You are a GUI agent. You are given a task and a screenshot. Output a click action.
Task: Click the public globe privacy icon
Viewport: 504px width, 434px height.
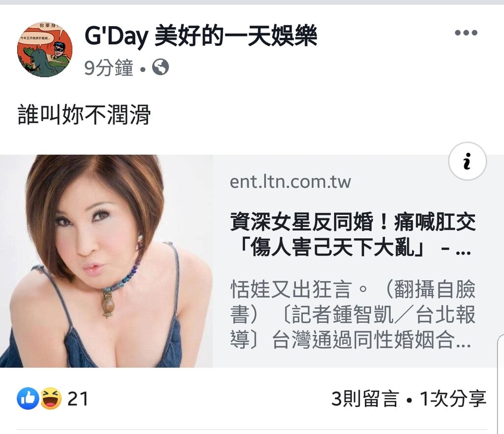[160, 67]
